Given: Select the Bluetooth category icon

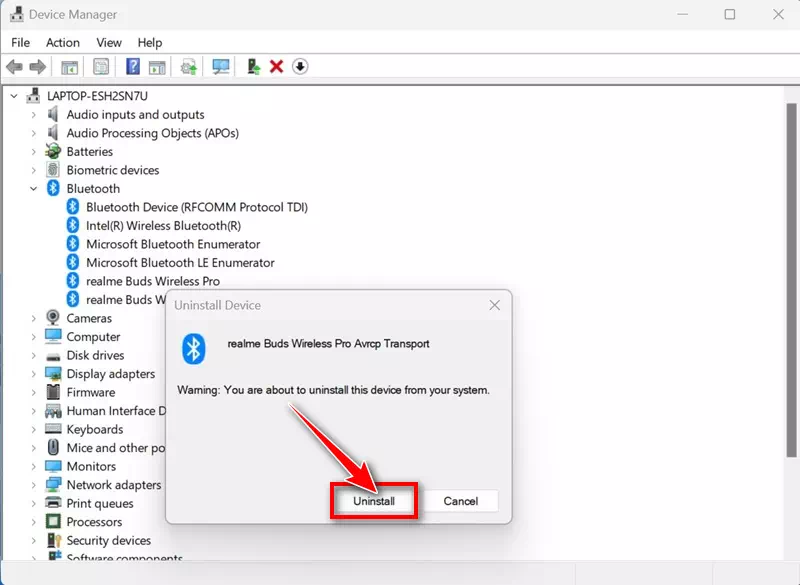Looking at the screenshot, I should [x=53, y=188].
